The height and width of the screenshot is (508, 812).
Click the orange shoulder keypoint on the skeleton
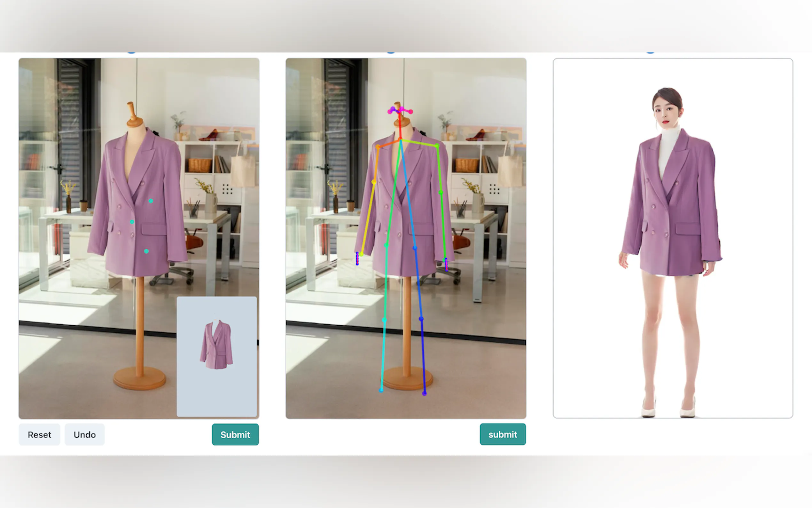pos(378,147)
